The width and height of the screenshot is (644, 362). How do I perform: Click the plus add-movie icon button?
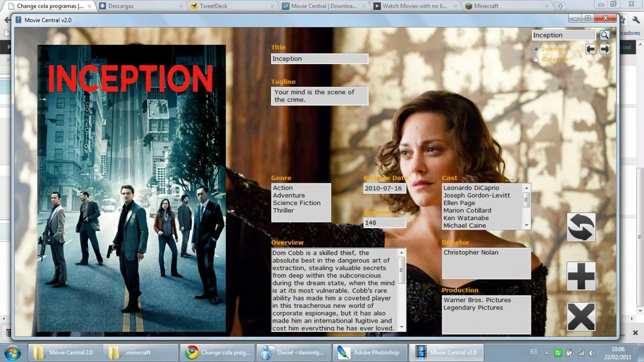(x=581, y=276)
